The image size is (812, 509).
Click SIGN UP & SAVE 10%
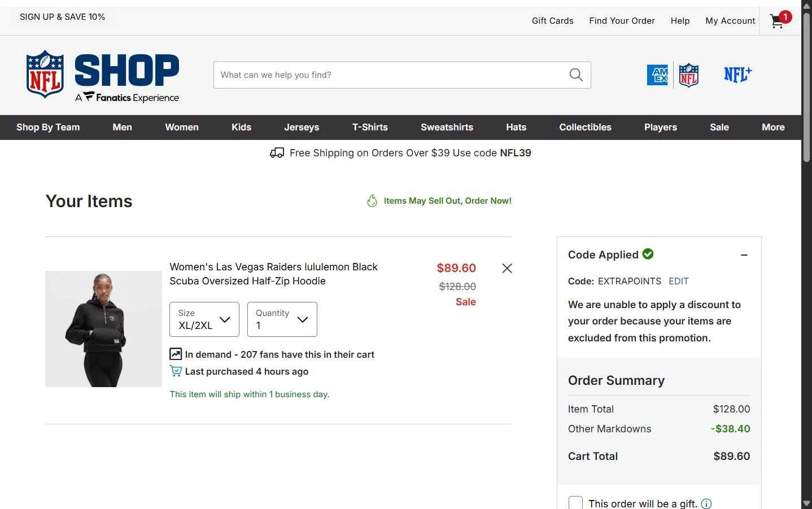(x=63, y=17)
